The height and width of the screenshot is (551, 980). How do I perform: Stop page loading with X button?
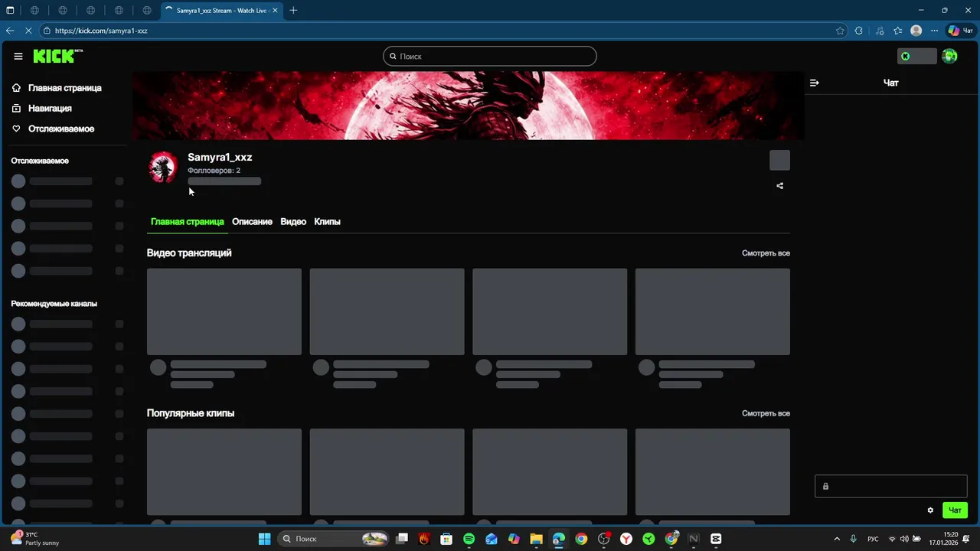click(x=28, y=31)
